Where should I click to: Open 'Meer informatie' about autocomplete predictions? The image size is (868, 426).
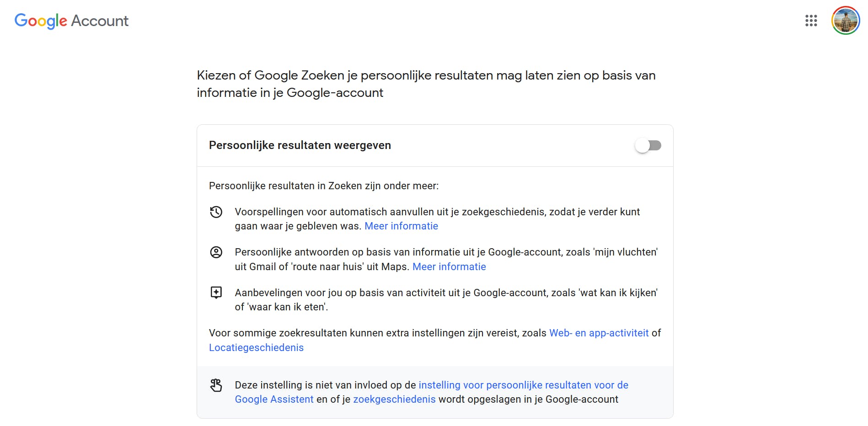(401, 226)
